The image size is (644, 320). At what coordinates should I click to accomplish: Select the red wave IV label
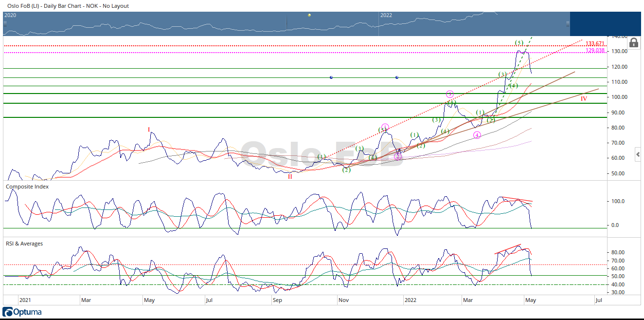[x=584, y=98]
